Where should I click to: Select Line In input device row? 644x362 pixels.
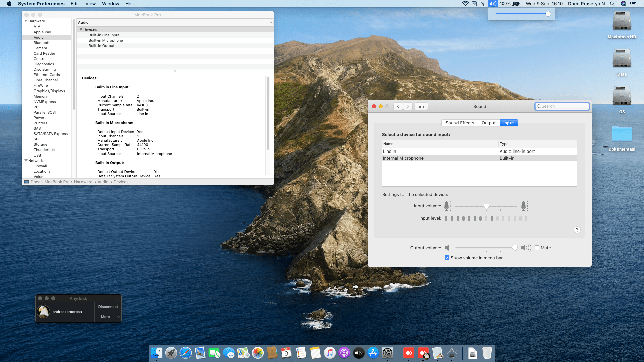pyautogui.click(x=479, y=151)
